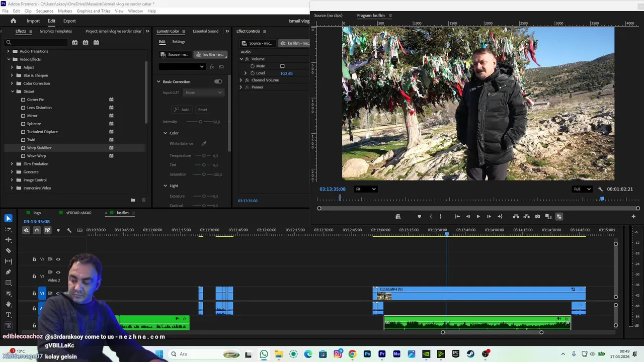This screenshot has height=362, width=644.
Task: Toggle lock on track V3
Action: point(34,259)
